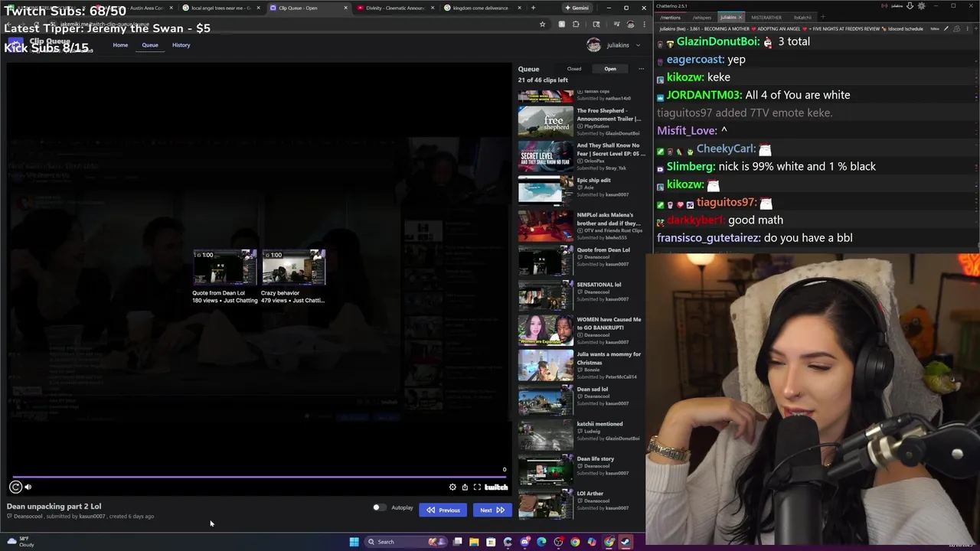The height and width of the screenshot is (551, 980).
Task: Open a new browser tab
Action: (x=533, y=8)
